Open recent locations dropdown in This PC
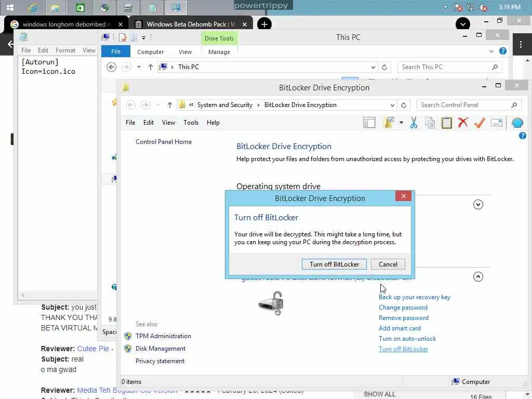Screen dimensions: 532x399 point(139,67)
